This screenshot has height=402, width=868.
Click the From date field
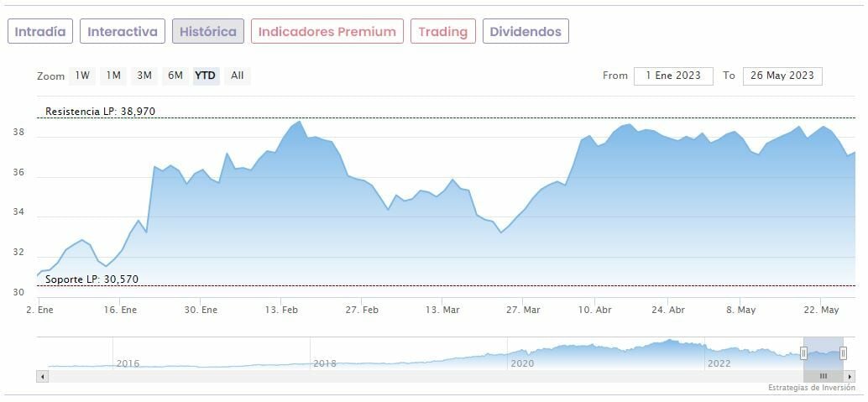673,76
